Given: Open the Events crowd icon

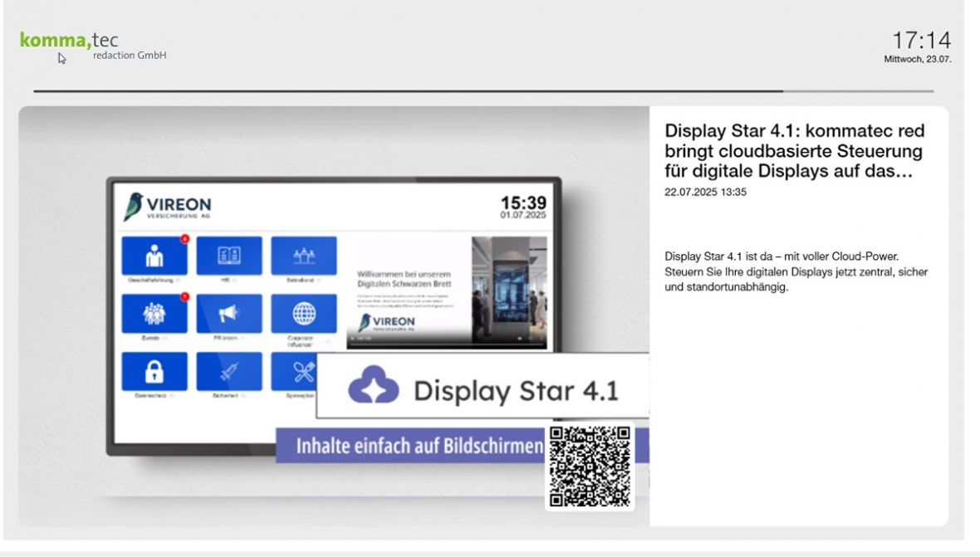Looking at the screenshot, I should 154,311.
